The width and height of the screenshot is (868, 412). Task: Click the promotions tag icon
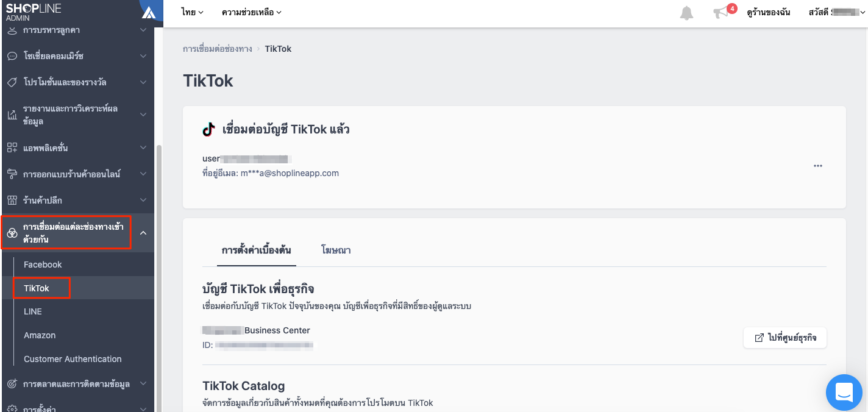12,82
